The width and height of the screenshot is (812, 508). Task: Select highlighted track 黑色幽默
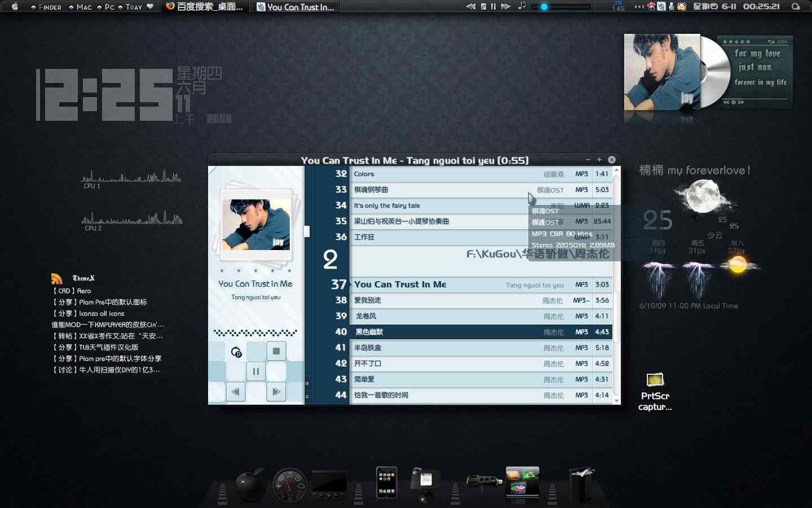[482, 332]
